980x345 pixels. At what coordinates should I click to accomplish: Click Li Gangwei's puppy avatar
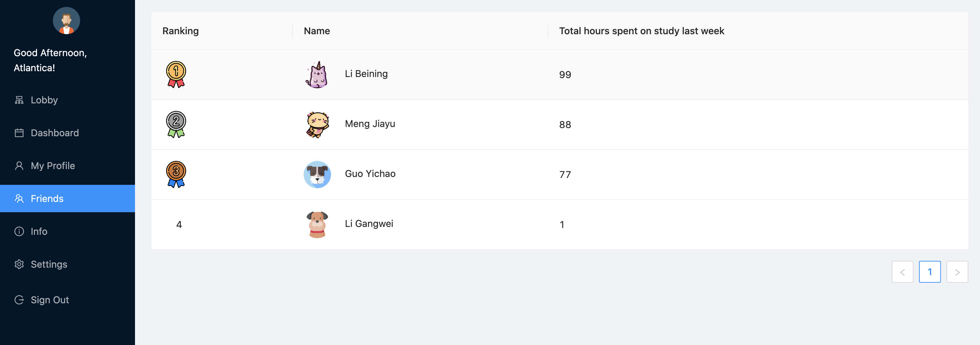click(317, 224)
